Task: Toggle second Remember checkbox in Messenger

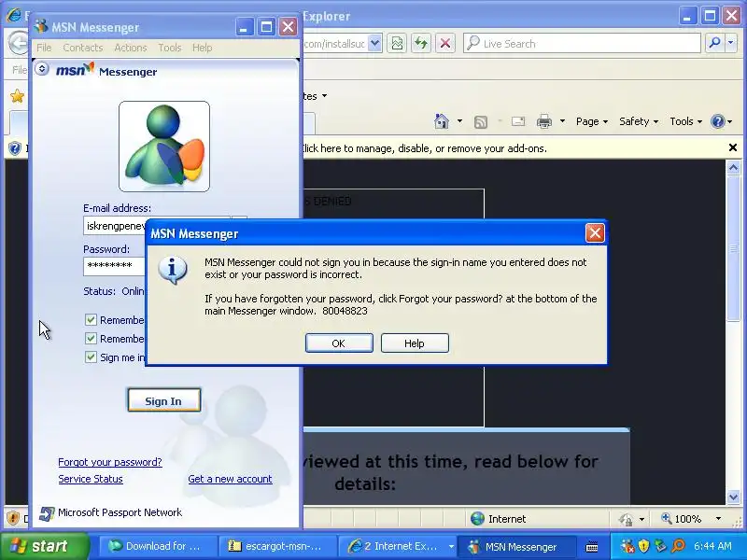Action: (91, 339)
